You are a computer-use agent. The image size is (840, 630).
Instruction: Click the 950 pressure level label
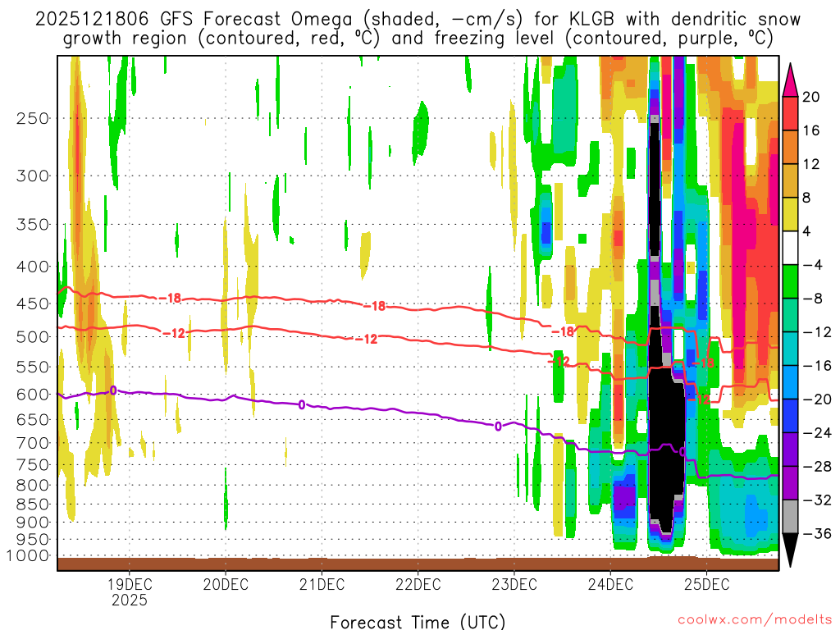(x=33, y=540)
